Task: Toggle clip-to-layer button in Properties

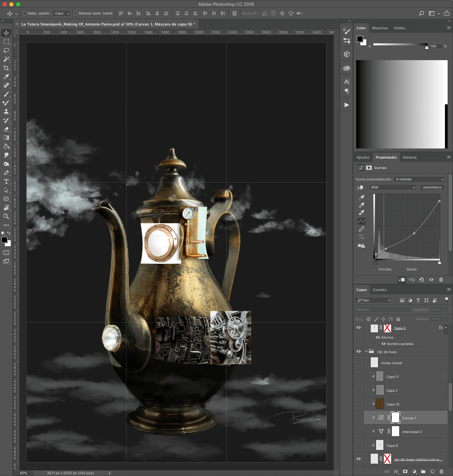Action: (x=402, y=279)
